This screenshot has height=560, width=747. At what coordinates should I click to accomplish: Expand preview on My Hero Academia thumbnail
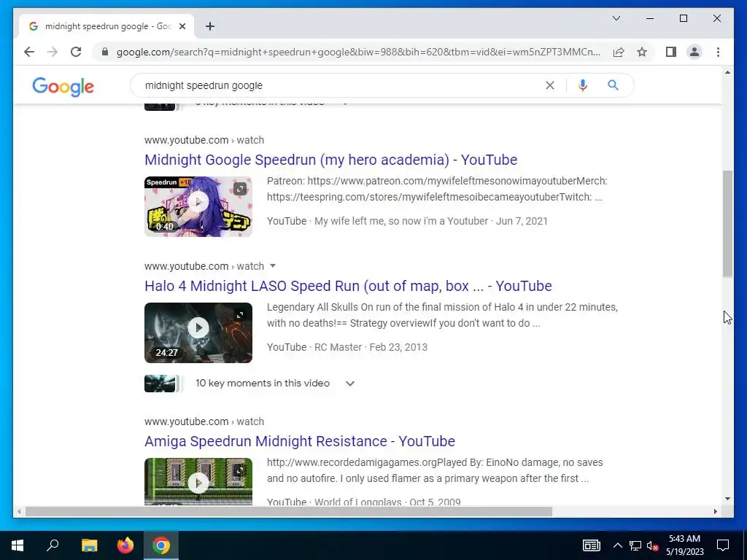(x=240, y=189)
